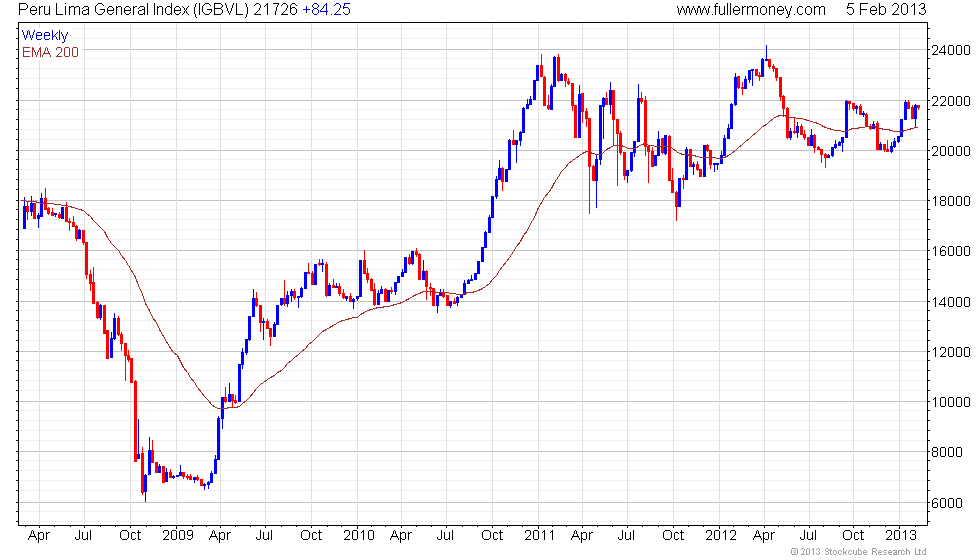Click the Oct label just before 2011

coord(492,536)
